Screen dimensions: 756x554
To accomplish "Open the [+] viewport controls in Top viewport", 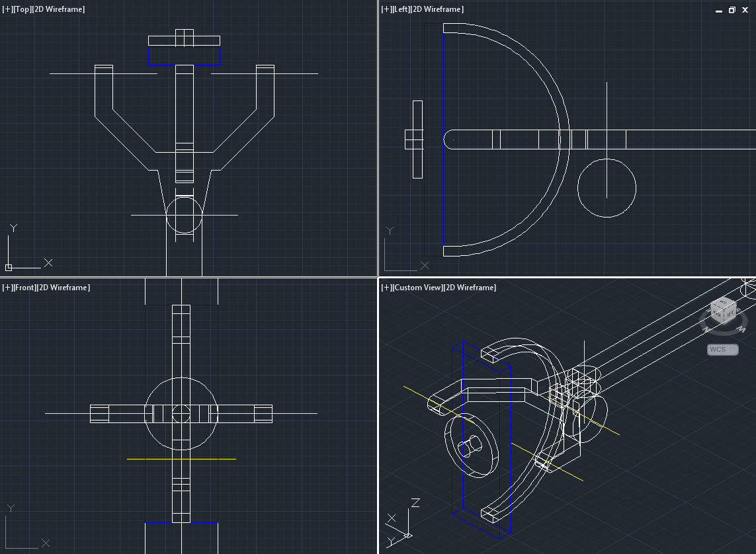I will point(7,9).
